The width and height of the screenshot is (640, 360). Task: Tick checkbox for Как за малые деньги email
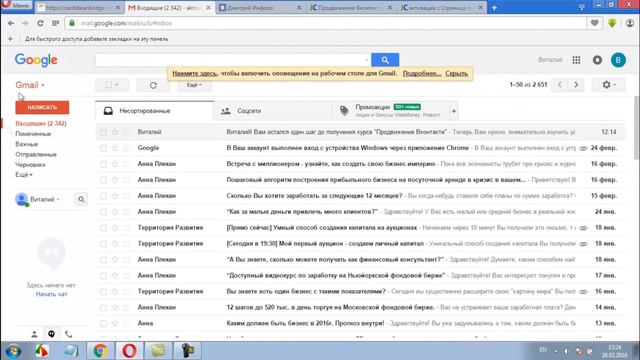pos(103,212)
